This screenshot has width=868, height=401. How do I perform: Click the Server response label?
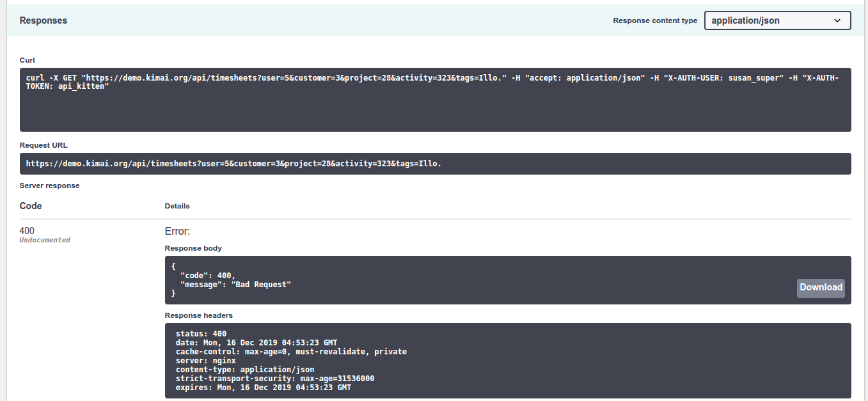(x=49, y=185)
